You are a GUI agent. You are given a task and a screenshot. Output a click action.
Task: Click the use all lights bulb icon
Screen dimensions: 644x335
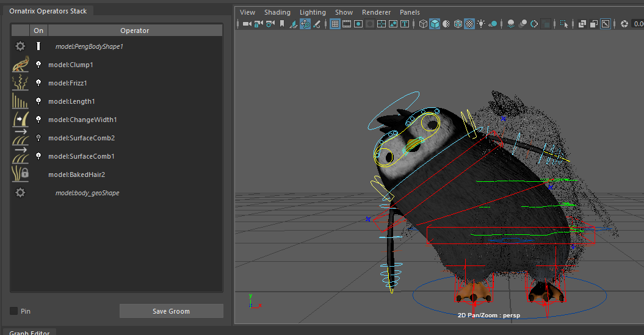tap(481, 24)
